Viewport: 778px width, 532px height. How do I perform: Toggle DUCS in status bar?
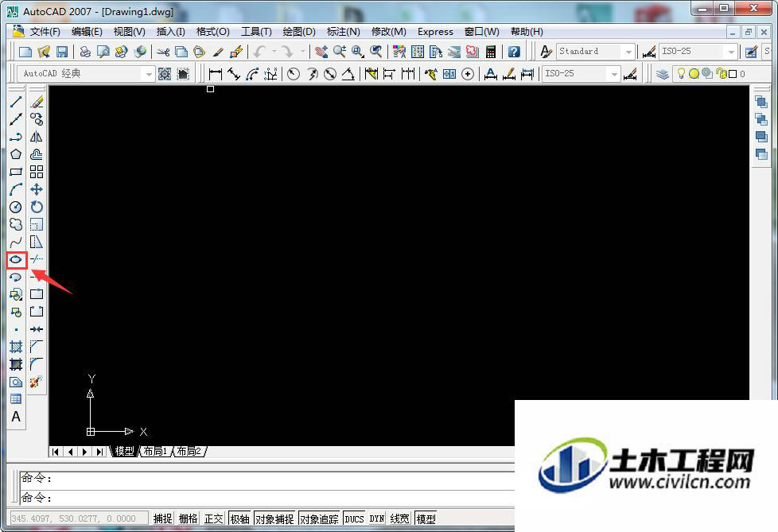354,518
